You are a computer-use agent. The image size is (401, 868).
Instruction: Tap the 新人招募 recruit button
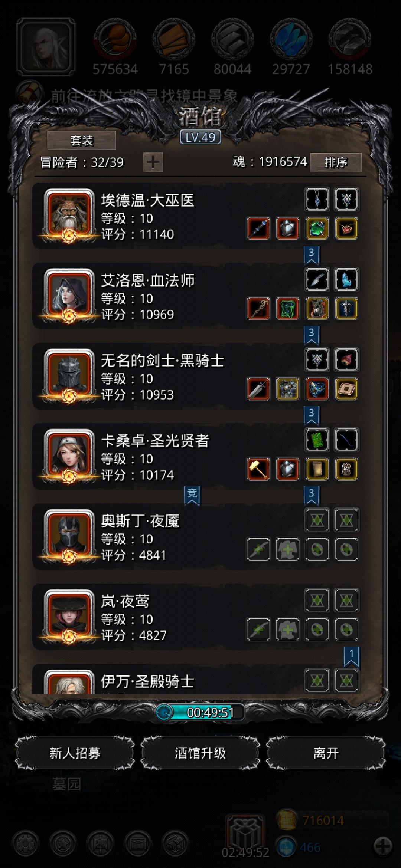tap(75, 753)
